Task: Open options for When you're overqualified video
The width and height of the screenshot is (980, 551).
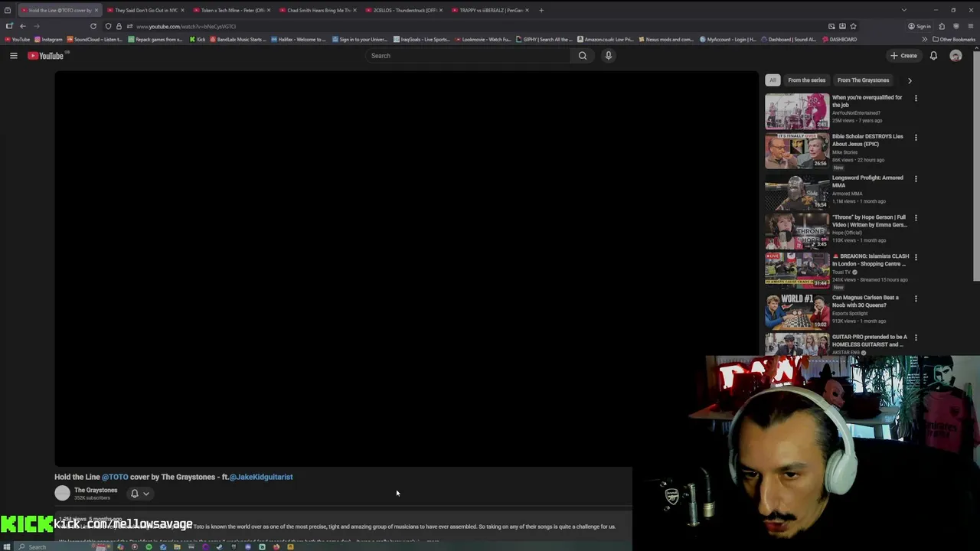Action: (916, 98)
